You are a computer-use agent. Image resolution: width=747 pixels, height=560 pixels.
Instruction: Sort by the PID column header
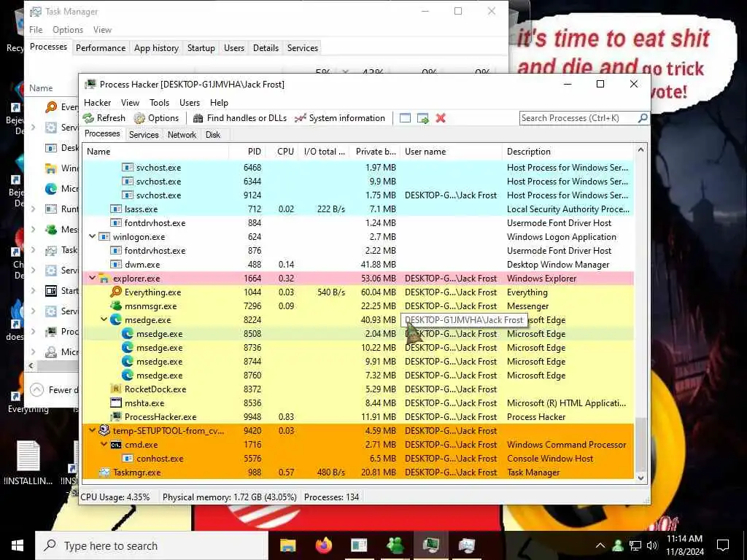point(247,152)
